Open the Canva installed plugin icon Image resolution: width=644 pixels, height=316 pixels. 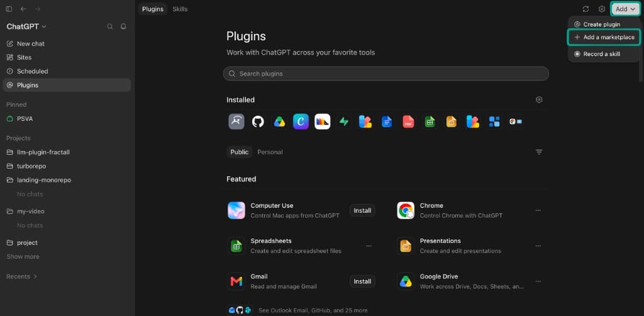pyautogui.click(x=301, y=121)
